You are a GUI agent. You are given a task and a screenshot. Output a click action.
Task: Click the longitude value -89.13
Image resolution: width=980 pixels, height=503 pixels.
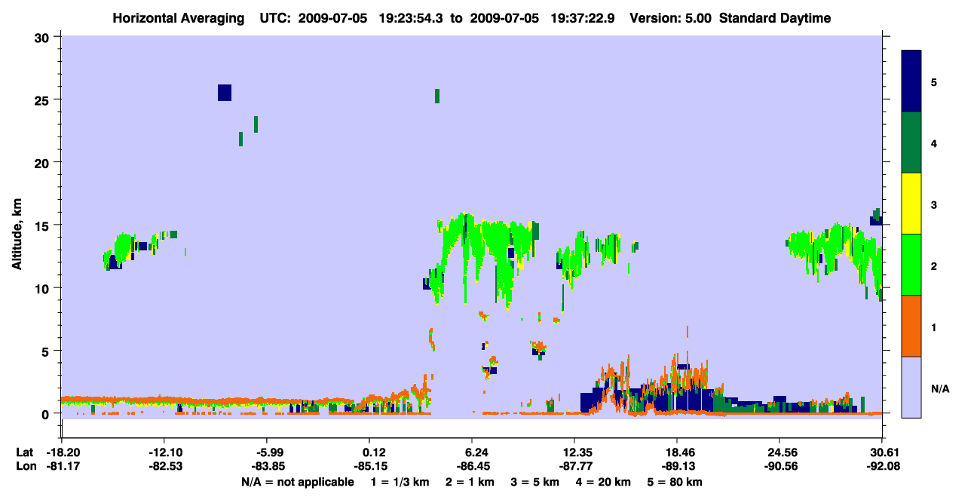pos(677,467)
